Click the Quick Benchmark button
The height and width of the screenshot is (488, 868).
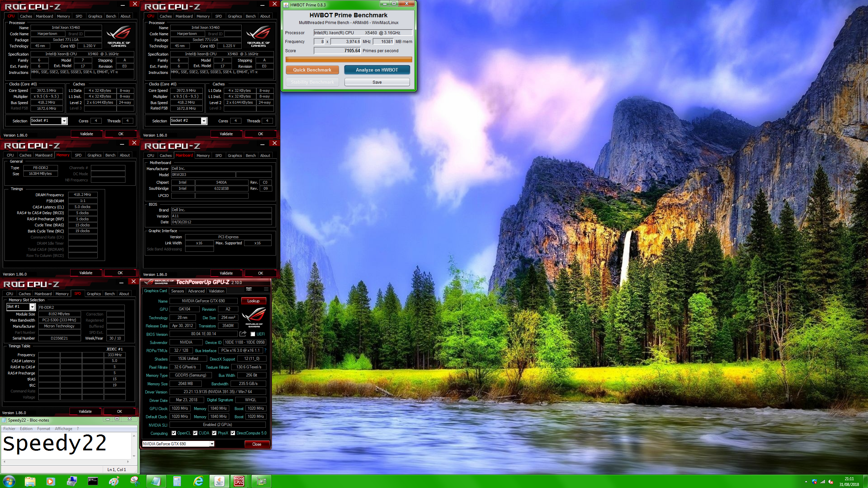pos(312,70)
